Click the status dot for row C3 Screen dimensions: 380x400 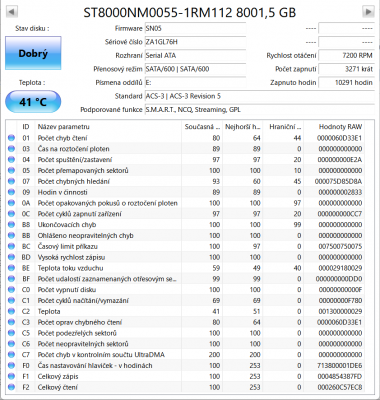tap(11, 322)
